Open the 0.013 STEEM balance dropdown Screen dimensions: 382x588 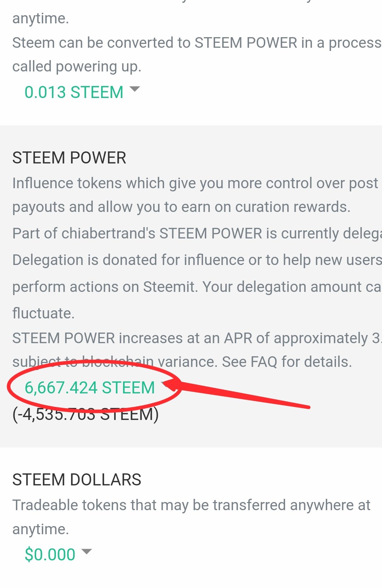[x=74, y=92]
